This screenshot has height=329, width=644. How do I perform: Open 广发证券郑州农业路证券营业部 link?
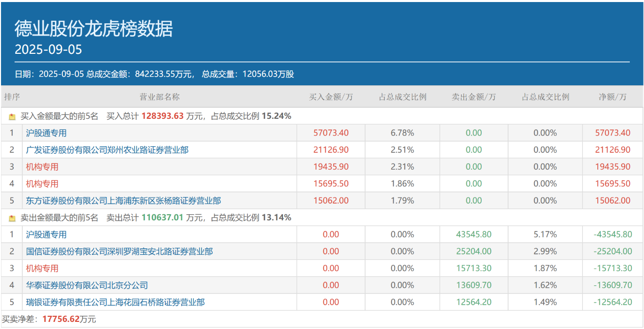point(107,150)
